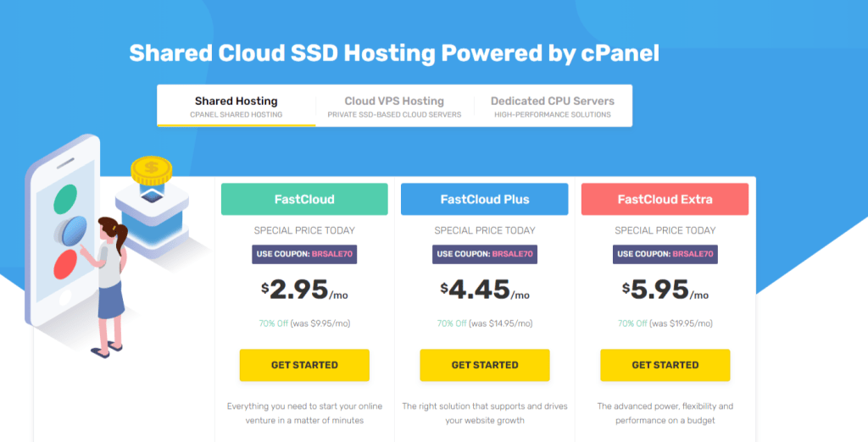This screenshot has width=868, height=442.
Task: Click the gold dollar coin illustration
Action: [151, 169]
